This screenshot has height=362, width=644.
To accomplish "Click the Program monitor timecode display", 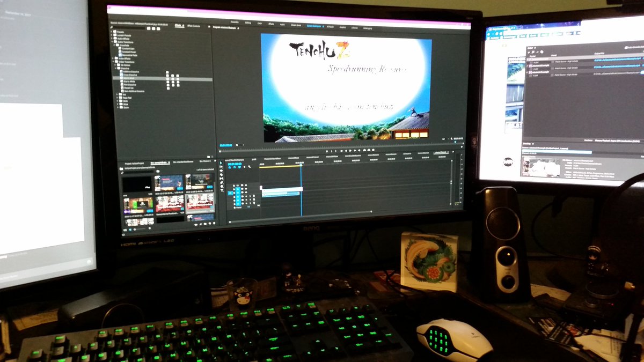I will (x=226, y=145).
